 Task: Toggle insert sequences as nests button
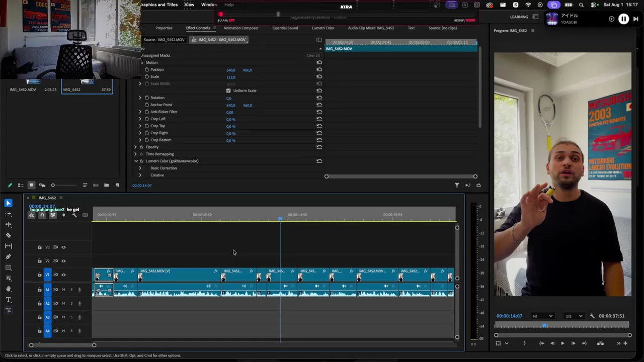pyautogui.click(x=31, y=215)
